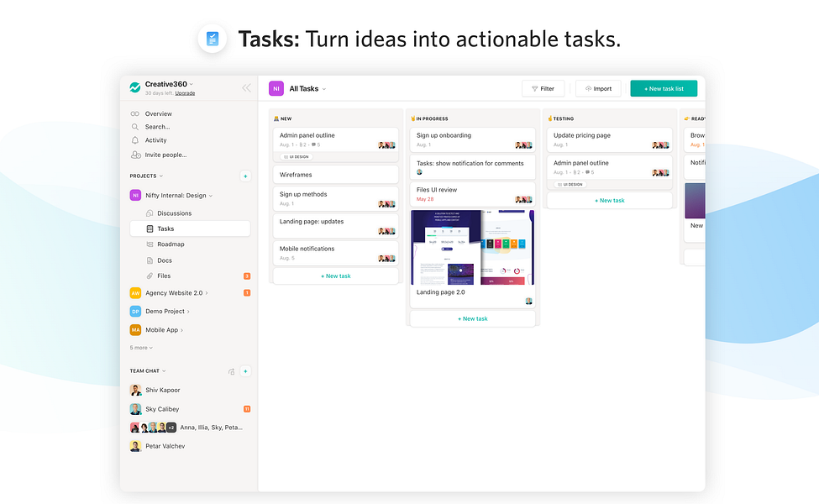Click the Creative360 logo icon

[134, 87]
